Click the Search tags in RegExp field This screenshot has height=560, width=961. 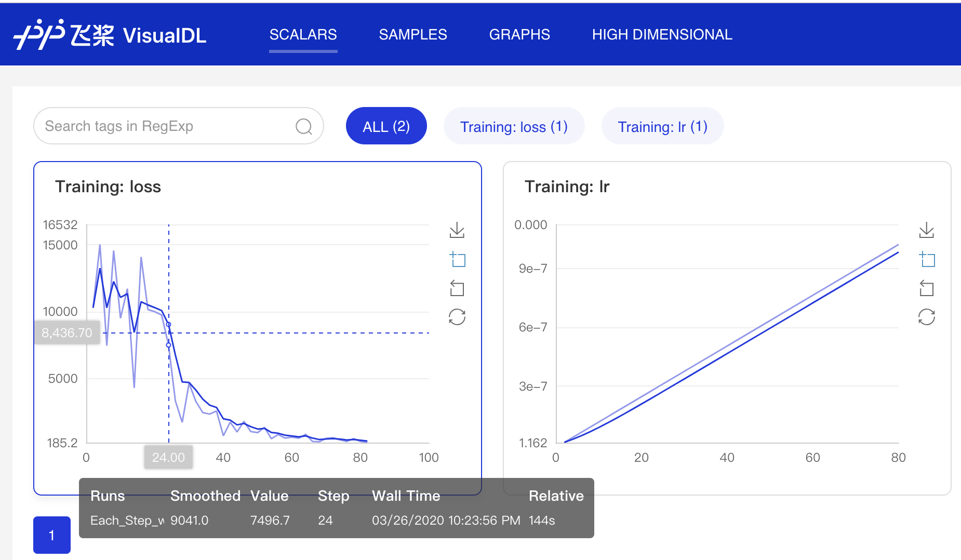pyautogui.click(x=166, y=126)
